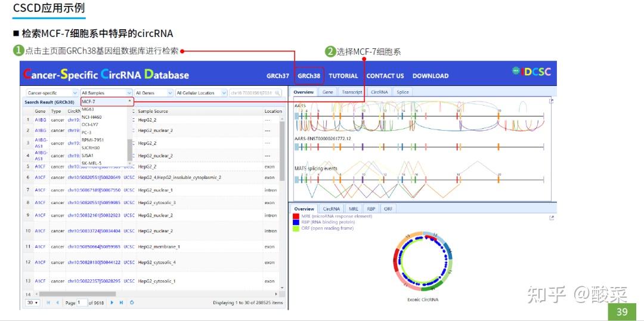The height and width of the screenshot is (321, 644).
Task: Open UCSC link in row 10
Action: click(129, 231)
